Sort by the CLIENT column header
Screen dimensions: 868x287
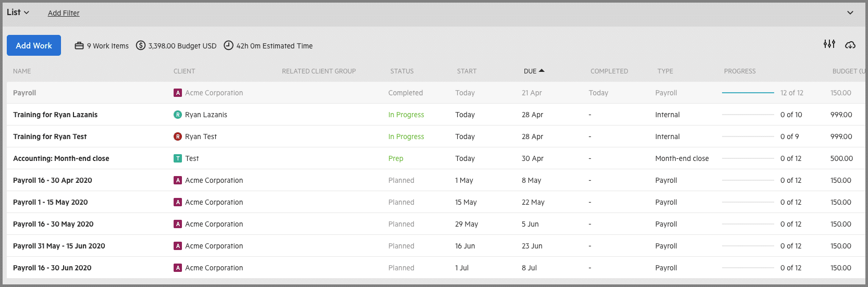[184, 71]
